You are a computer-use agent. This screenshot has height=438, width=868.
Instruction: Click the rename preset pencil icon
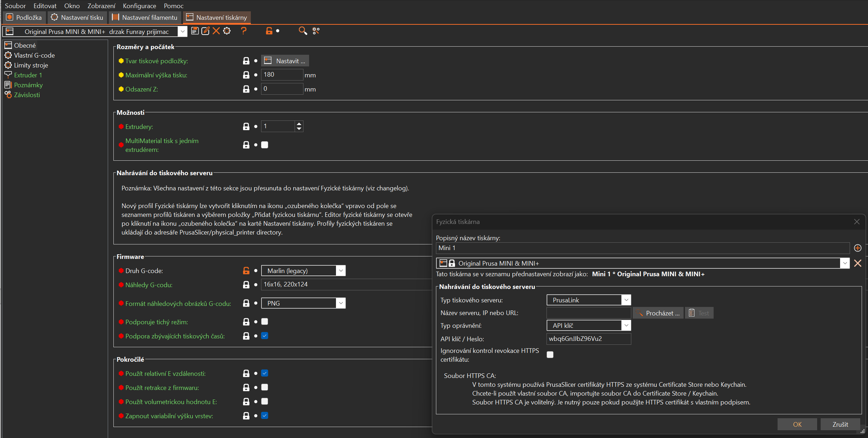[x=205, y=31]
